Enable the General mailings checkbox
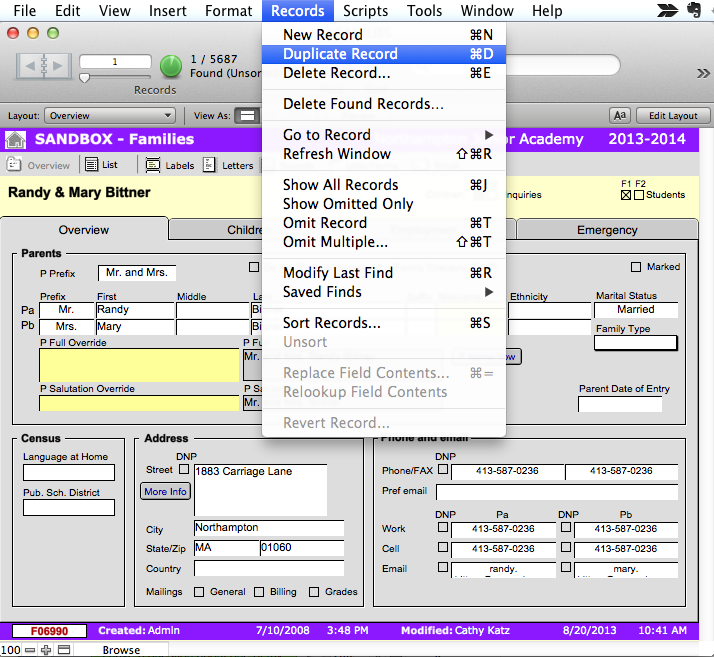This screenshot has width=714, height=657. point(198,592)
